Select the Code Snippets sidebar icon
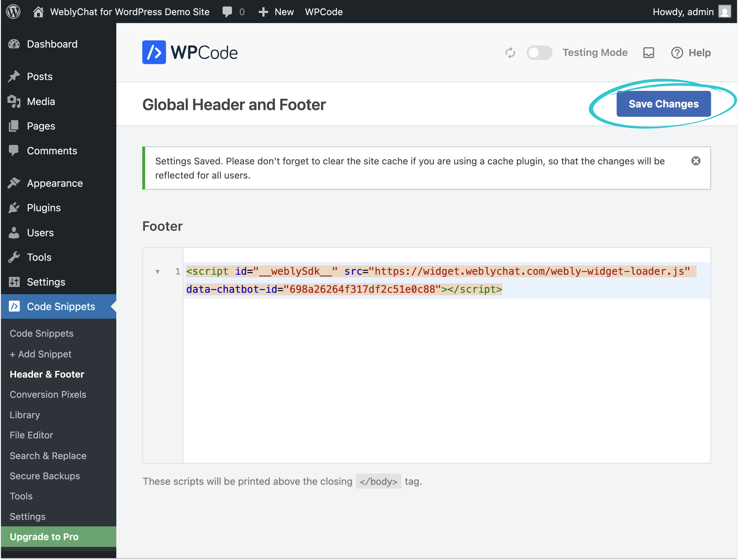The image size is (738, 560). (14, 306)
